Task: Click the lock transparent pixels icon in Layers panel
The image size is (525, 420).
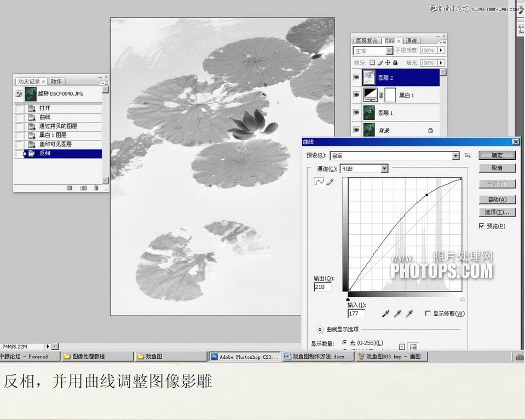Action: point(372,62)
